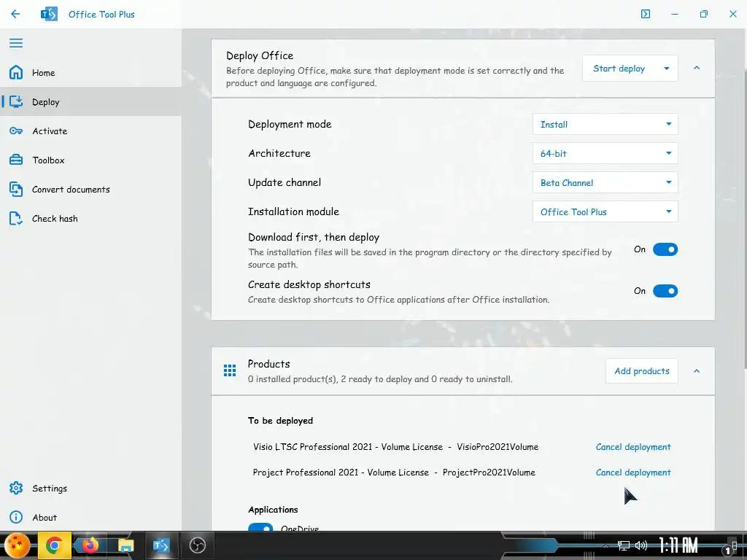
Task: Click the About info icon in the sidebar
Action: click(x=16, y=517)
